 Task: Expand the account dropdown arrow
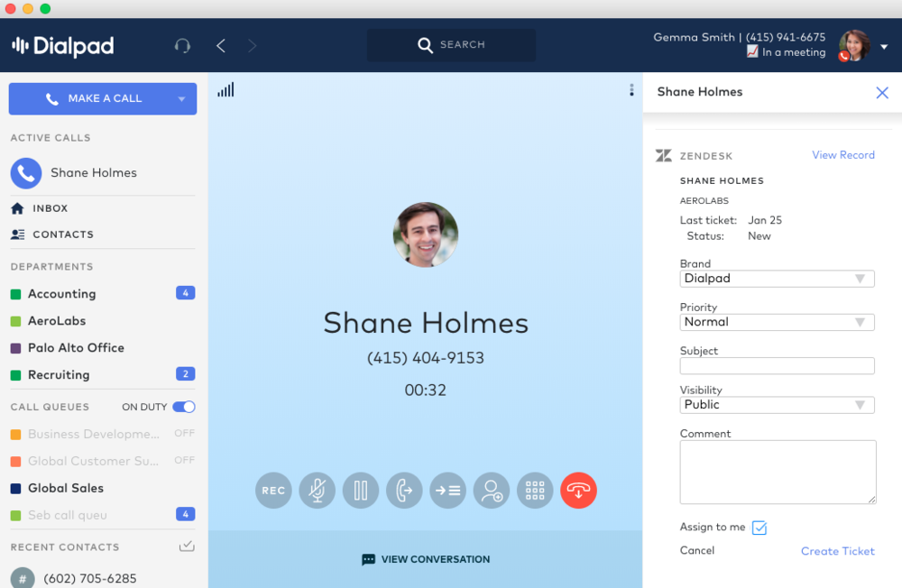pyautogui.click(x=884, y=47)
